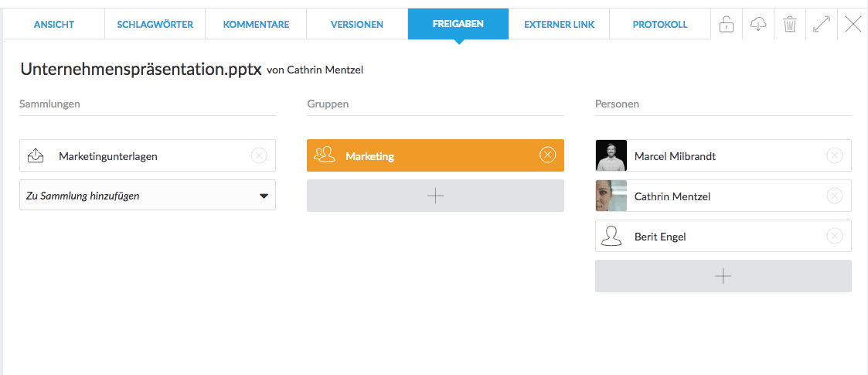The width and height of the screenshot is (868, 375).
Task: Remove Marketing group share
Action: click(x=547, y=155)
